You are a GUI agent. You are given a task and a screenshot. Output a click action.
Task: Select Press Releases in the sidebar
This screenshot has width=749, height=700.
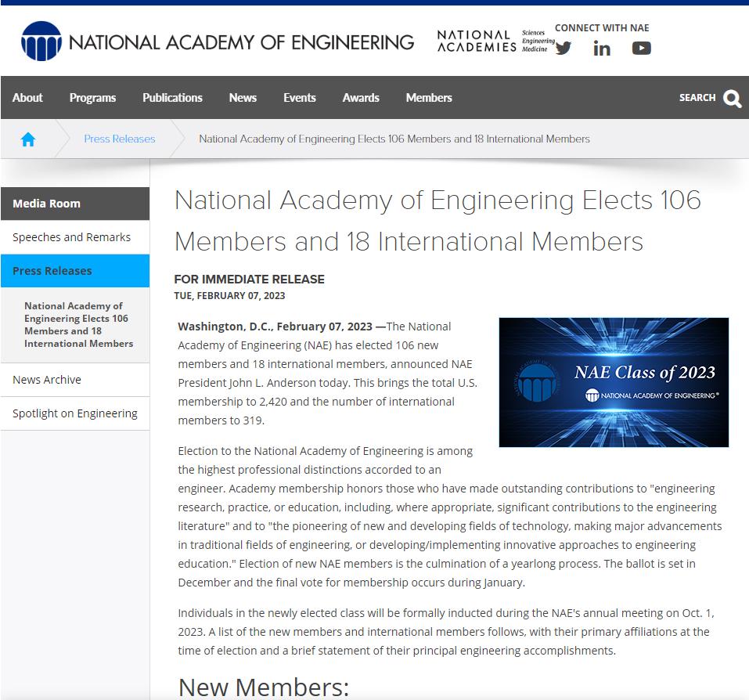(x=52, y=271)
